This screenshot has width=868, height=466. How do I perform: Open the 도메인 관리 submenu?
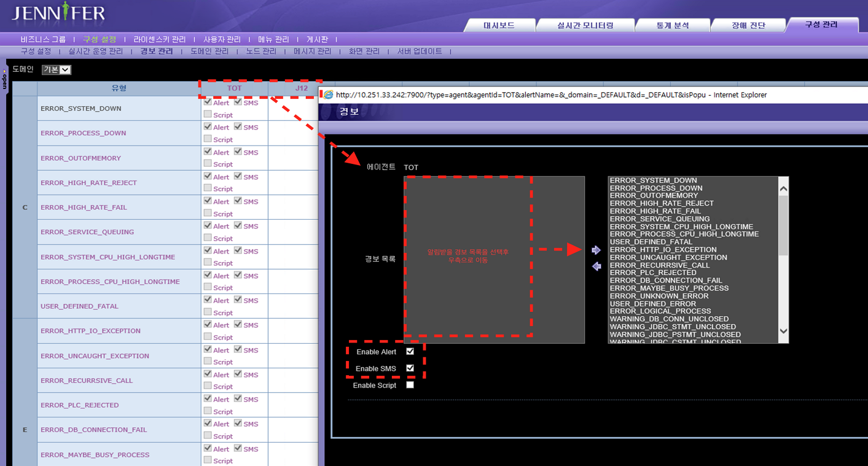coord(209,52)
